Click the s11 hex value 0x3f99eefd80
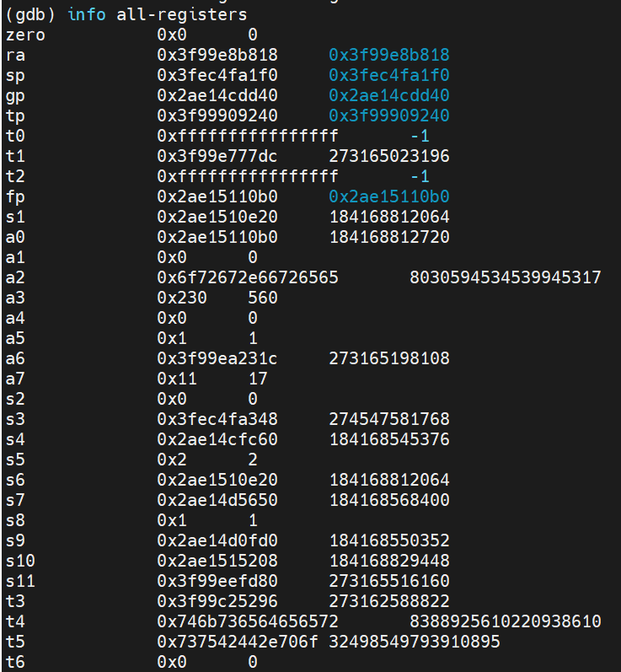Screen dimensions: 621x672 pyautogui.click(x=217, y=581)
